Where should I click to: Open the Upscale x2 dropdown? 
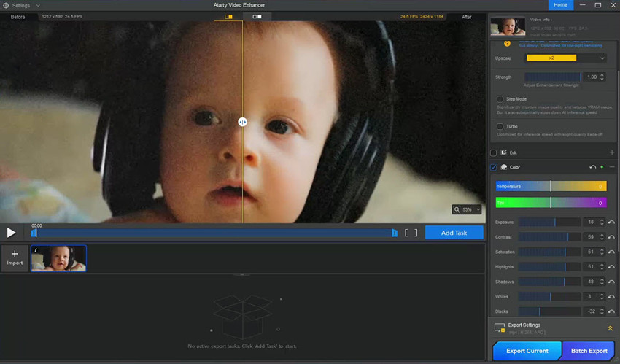click(x=566, y=58)
